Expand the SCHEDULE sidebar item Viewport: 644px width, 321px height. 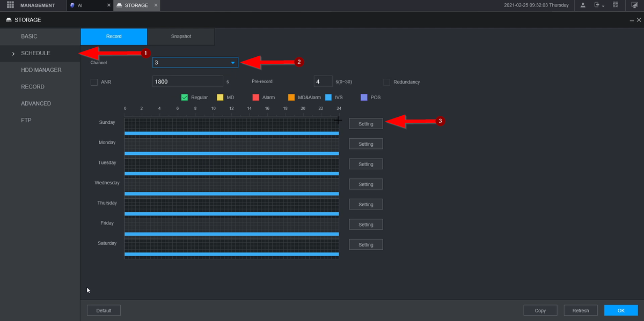click(35, 53)
